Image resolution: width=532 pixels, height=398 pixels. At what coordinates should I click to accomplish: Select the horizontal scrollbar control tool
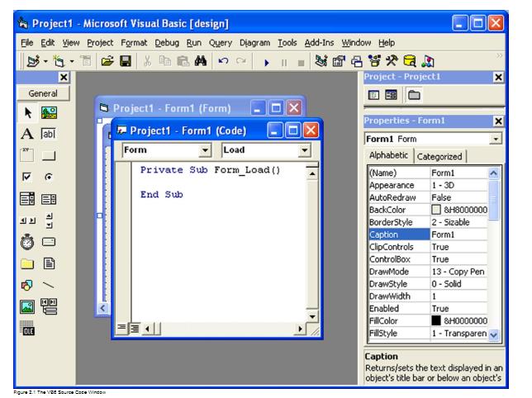click(27, 220)
